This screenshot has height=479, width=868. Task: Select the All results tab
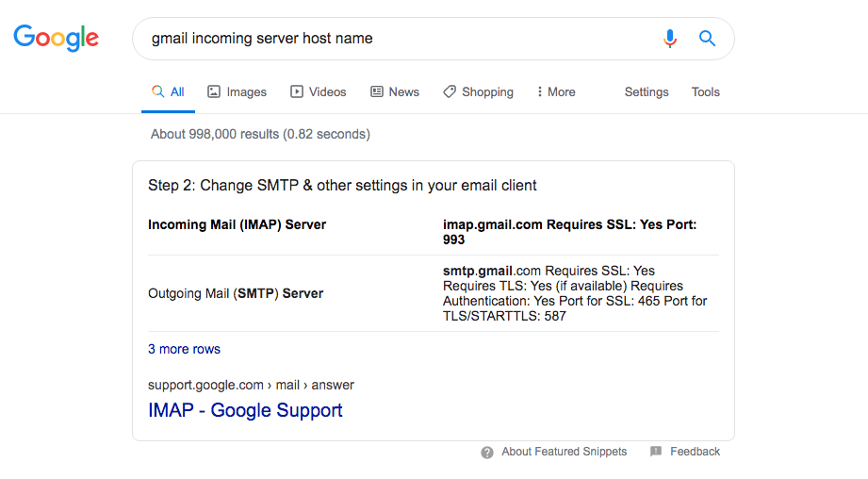point(169,91)
